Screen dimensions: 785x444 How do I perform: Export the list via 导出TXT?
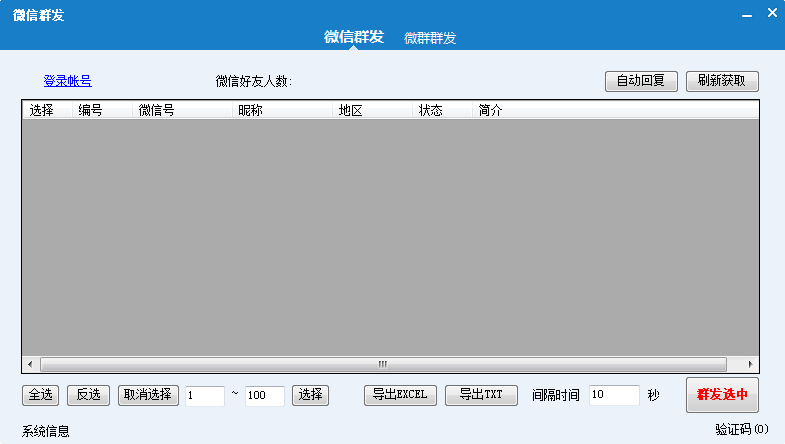pos(480,395)
